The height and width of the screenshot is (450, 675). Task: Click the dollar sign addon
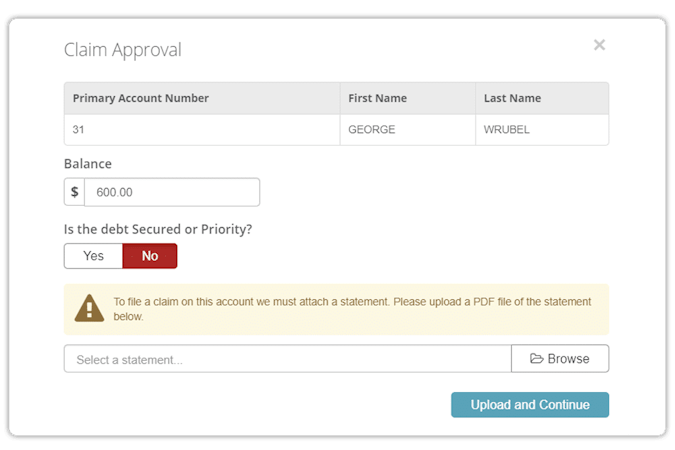click(x=74, y=192)
